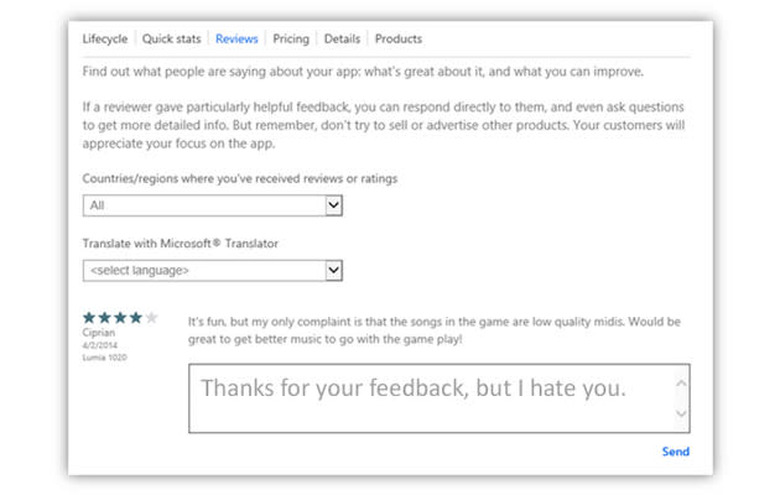Click the third rating star

(120, 317)
